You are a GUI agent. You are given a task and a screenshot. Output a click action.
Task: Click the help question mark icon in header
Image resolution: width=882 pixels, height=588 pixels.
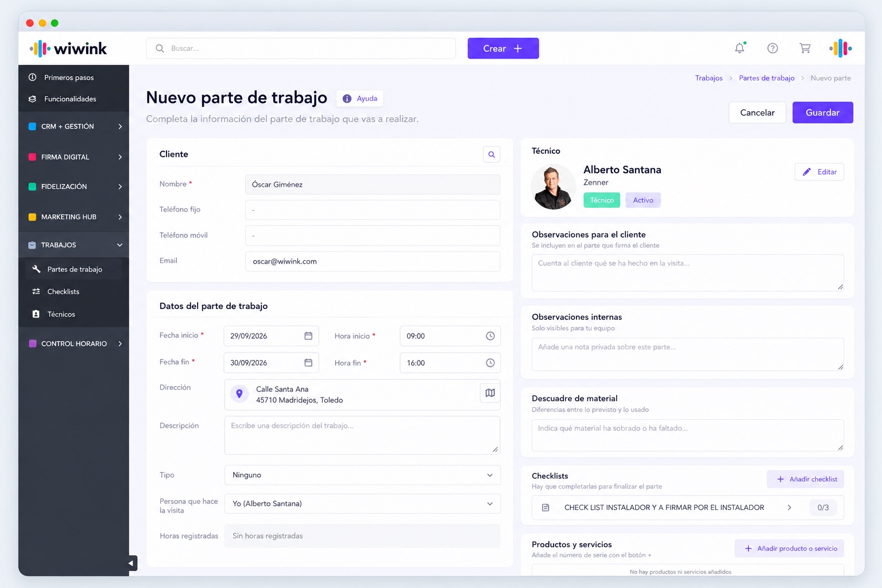(x=772, y=48)
